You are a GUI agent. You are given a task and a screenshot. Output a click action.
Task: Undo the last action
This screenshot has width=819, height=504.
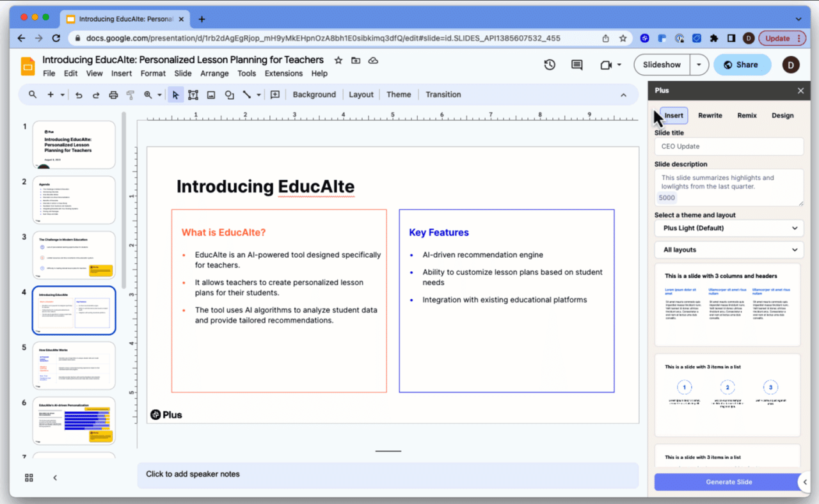(77, 94)
